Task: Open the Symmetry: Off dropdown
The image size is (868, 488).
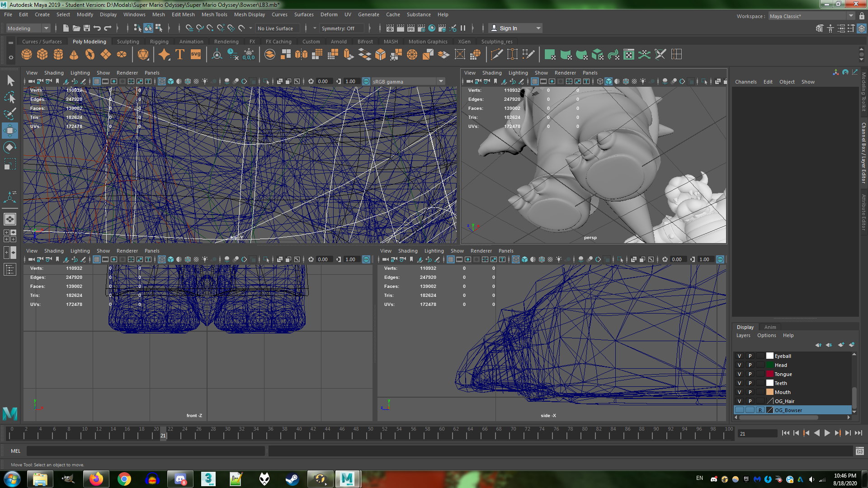Action: point(342,28)
